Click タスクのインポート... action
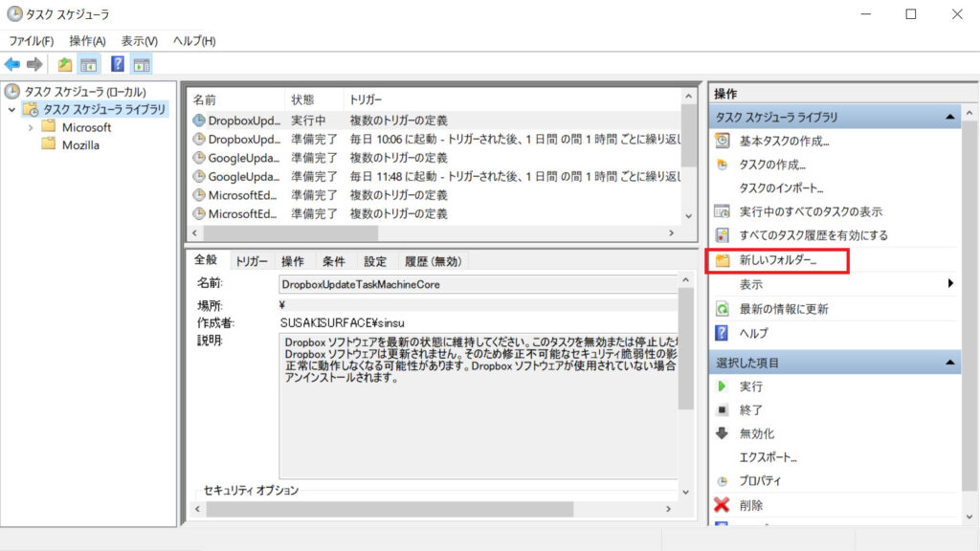The height and width of the screenshot is (551, 980). pos(781,188)
